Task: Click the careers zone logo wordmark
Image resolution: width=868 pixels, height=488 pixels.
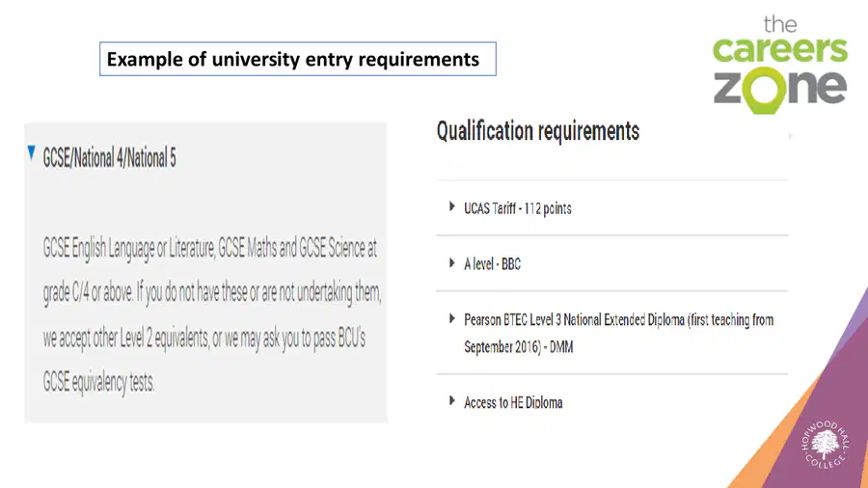Action: (780, 66)
